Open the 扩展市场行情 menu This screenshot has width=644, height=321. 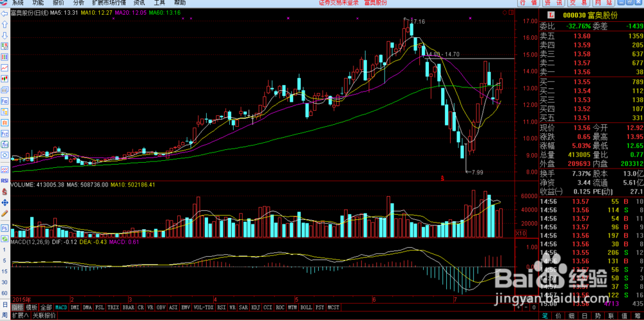click(x=109, y=3)
